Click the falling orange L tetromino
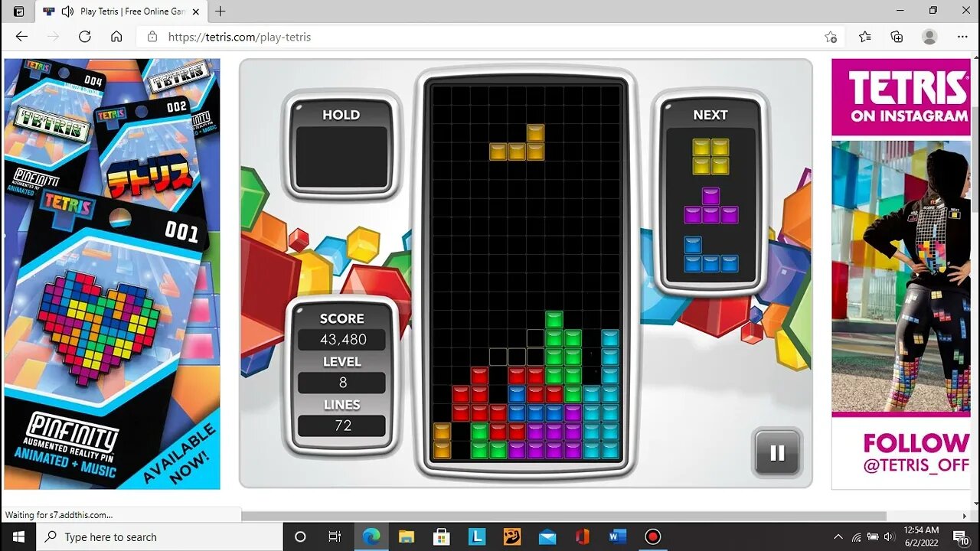 coord(517,142)
